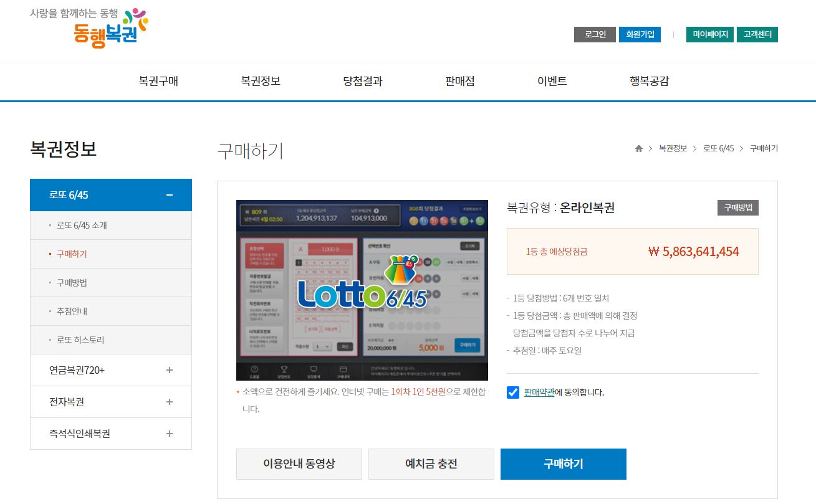Expand the 전자복권 plus icon

tap(170, 402)
